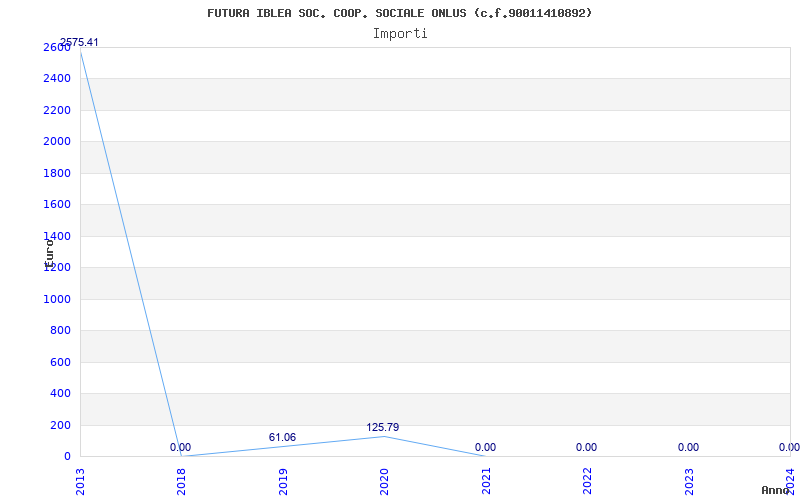Select the 2575.41 data label
Viewport: 800px width, 500px height.
[79, 42]
